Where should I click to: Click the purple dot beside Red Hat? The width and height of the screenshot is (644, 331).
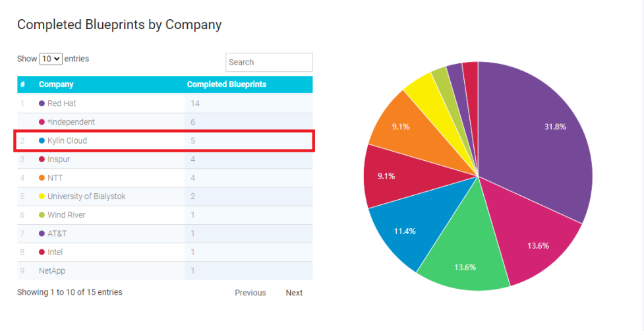(x=42, y=104)
